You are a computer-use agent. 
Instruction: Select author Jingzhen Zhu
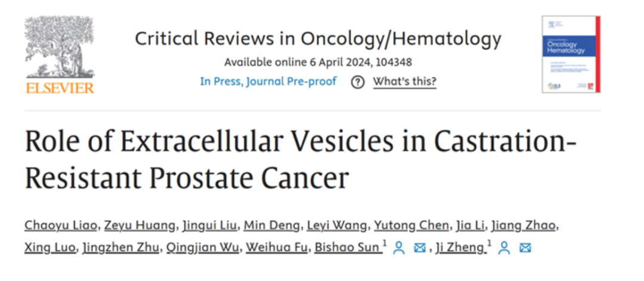pyautogui.click(x=120, y=248)
